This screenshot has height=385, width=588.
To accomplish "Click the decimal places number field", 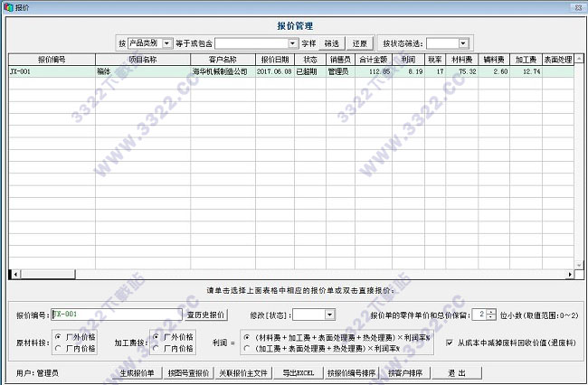I will click(479, 315).
